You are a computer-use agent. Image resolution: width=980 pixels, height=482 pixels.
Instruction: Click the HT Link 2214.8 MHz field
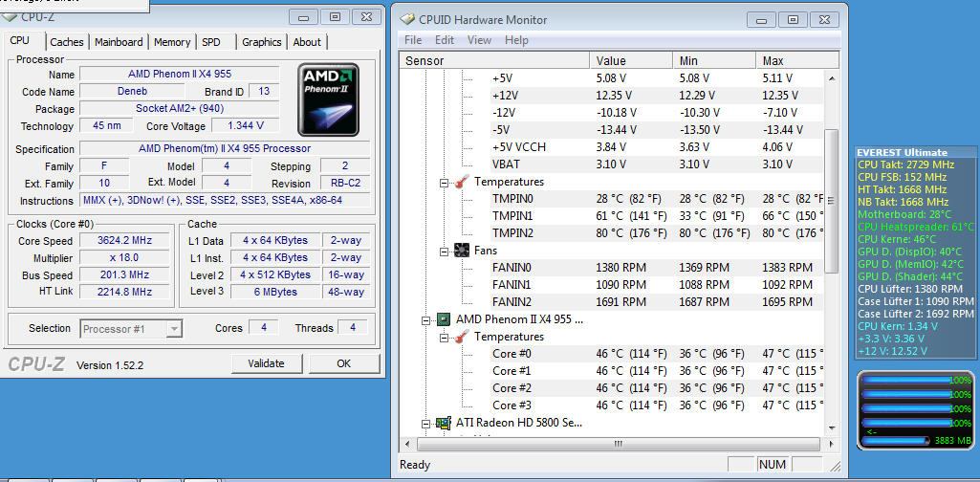[x=125, y=292]
